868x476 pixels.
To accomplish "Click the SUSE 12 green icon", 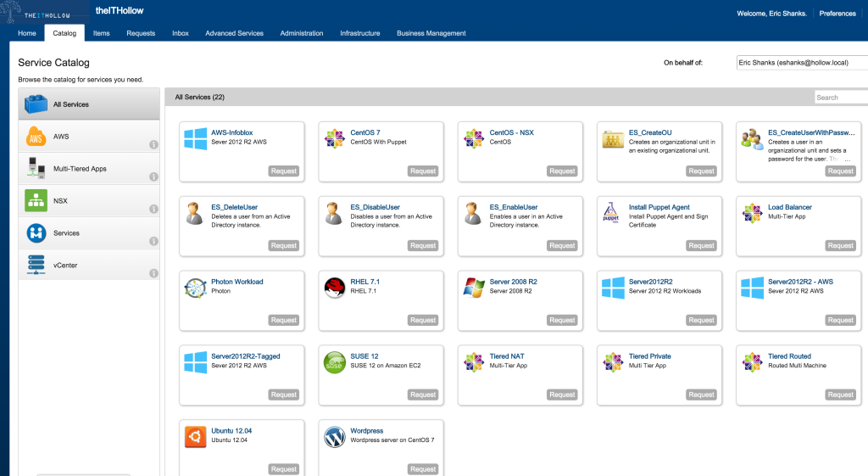I will [335, 362].
